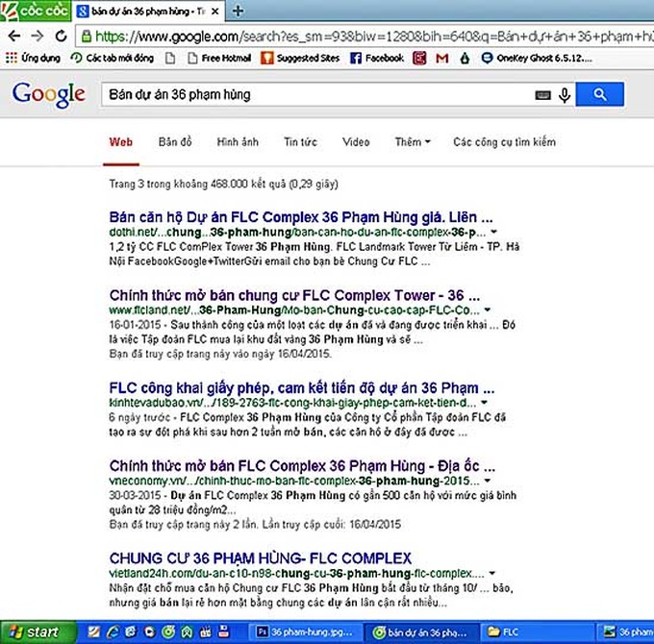Expand dropdown arrow next to vneconomy.vn URL
Image resolution: width=654 pixels, height=644 pixels.
click(487, 481)
